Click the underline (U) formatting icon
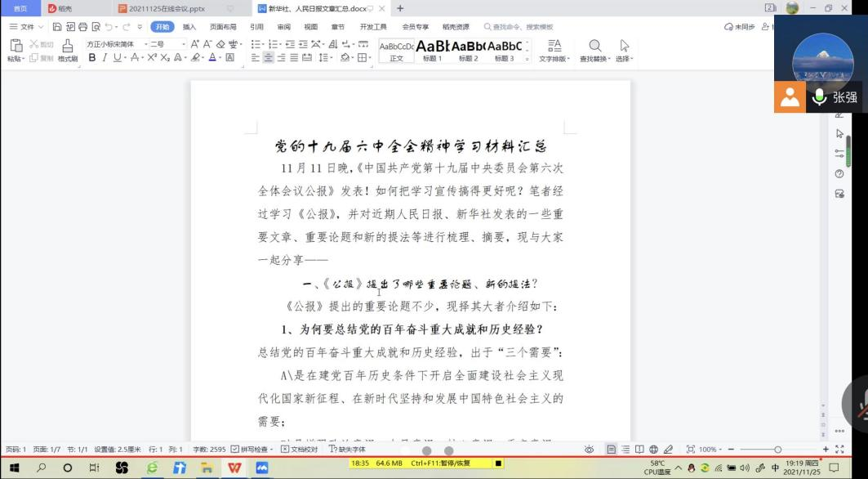 [x=116, y=57]
